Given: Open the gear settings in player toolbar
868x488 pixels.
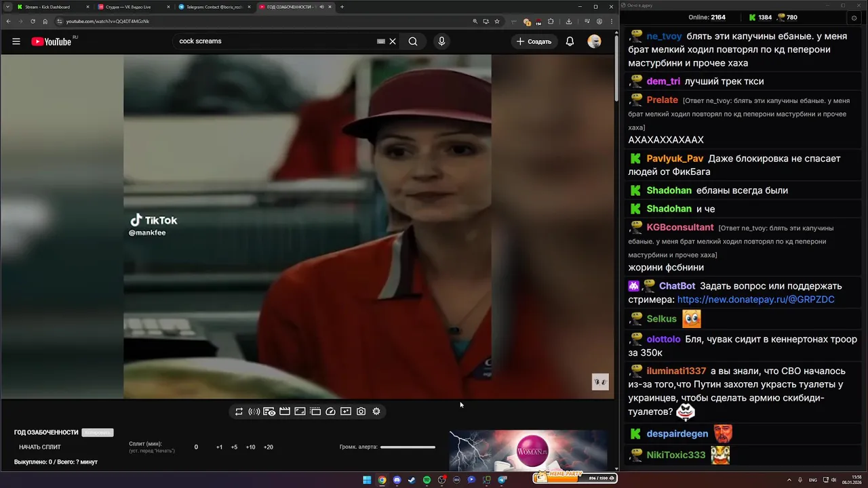Looking at the screenshot, I should tap(376, 411).
